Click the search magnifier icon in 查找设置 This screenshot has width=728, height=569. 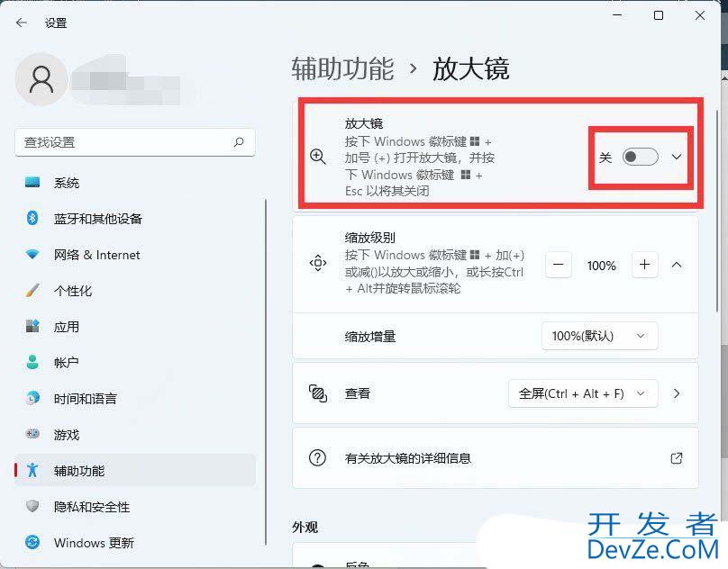(239, 142)
